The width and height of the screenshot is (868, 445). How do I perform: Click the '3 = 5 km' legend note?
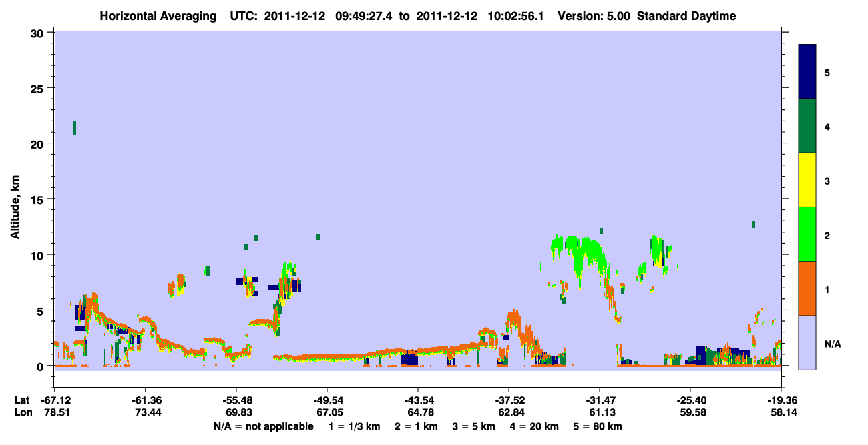474,426
